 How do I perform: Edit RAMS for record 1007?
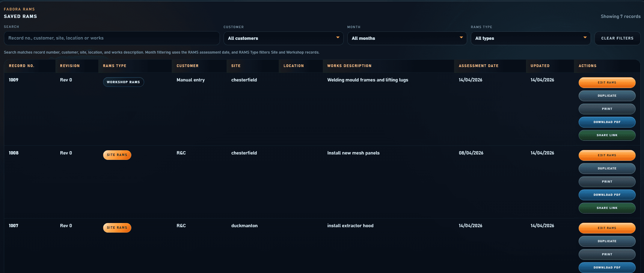click(x=607, y=228)
